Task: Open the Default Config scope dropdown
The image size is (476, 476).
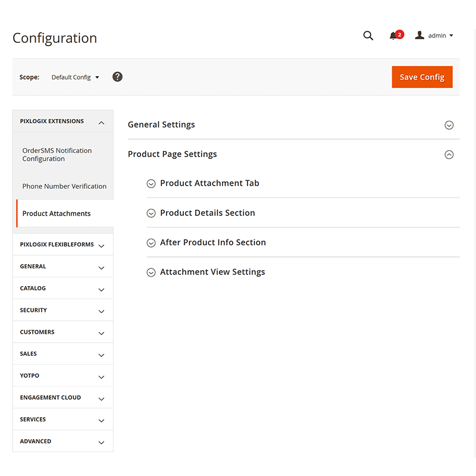Action: (x=75, y=77)
